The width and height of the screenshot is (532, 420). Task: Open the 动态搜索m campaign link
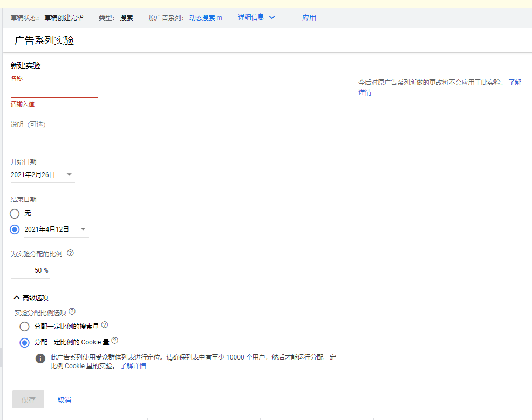coord(206,17)
